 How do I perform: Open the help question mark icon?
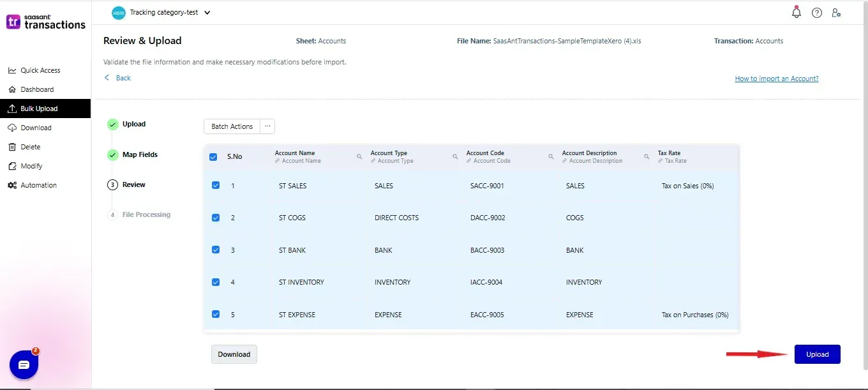[817, 13]
